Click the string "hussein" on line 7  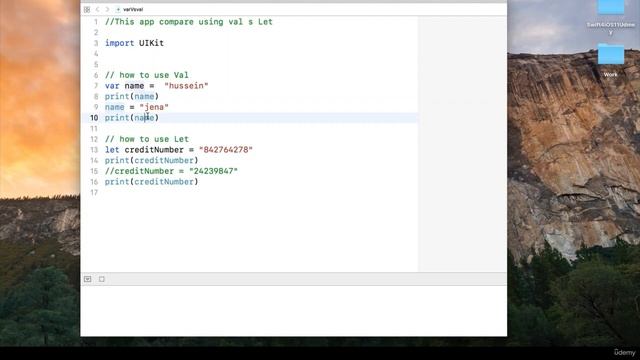(186, 86)
